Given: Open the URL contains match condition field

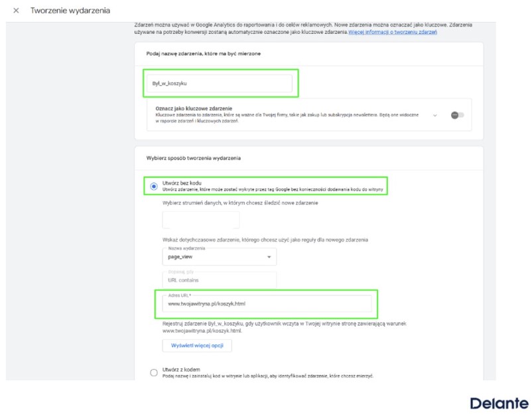Looking at the screenshot, I should coord(219,280).
